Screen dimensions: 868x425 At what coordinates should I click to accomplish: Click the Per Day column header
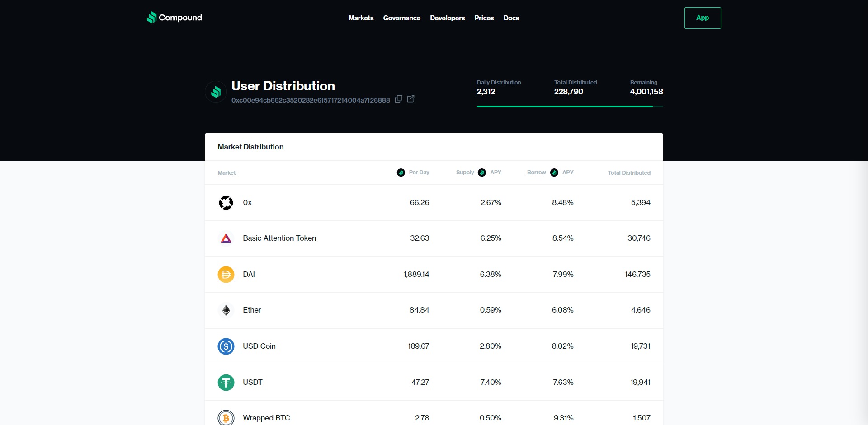coord(419,173)
